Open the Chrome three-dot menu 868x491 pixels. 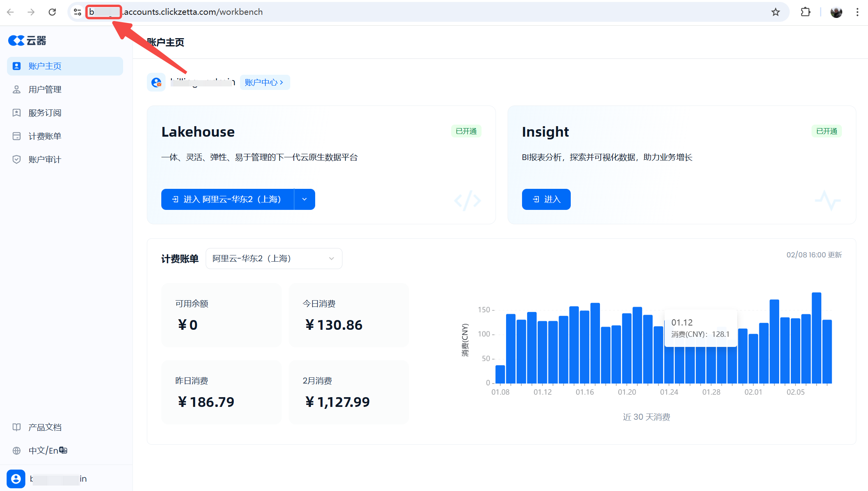click(x=857, y=12)
